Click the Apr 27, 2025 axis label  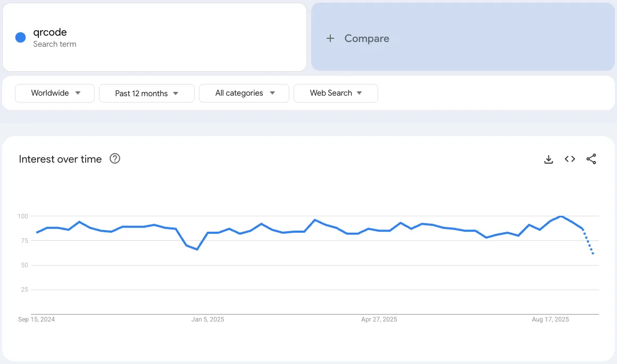pyautogui.click(x=379, y=319)
